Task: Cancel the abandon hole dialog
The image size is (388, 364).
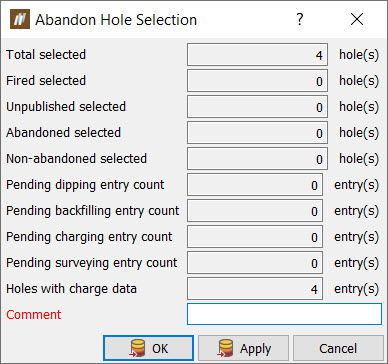Action: 338,348
